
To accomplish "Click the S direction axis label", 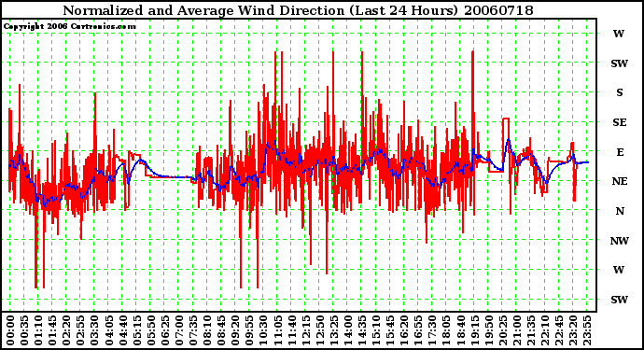I will pos(620,92).
